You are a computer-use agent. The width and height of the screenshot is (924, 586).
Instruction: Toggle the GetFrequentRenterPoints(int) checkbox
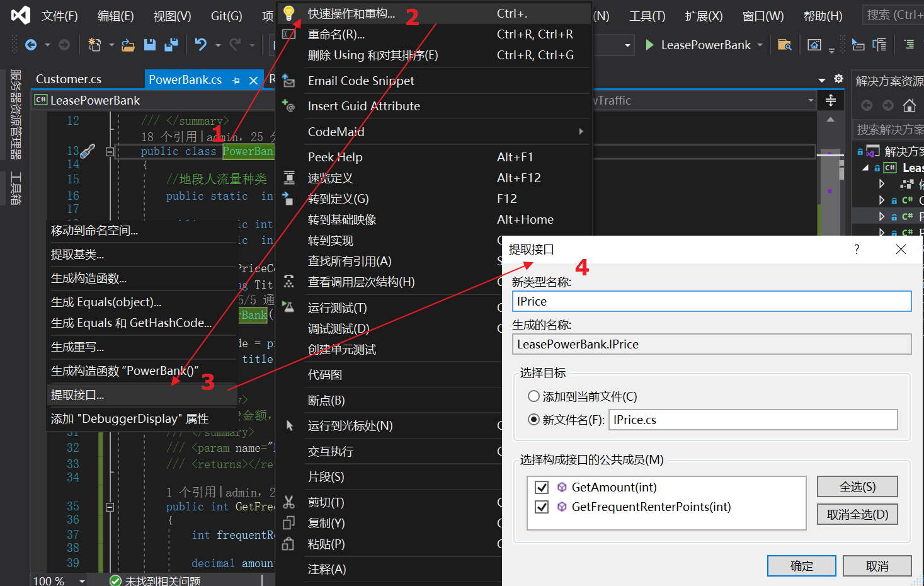click(542, 507)
